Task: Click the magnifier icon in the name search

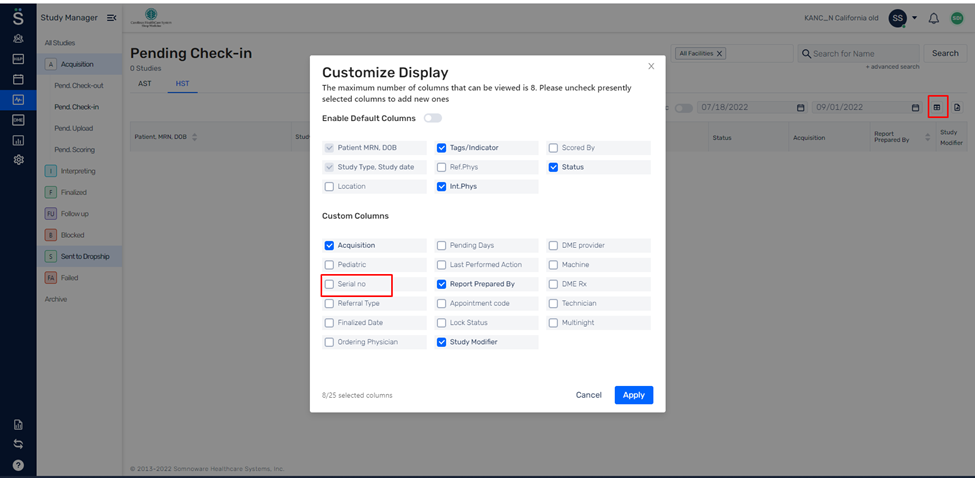Action: [806, 54]
